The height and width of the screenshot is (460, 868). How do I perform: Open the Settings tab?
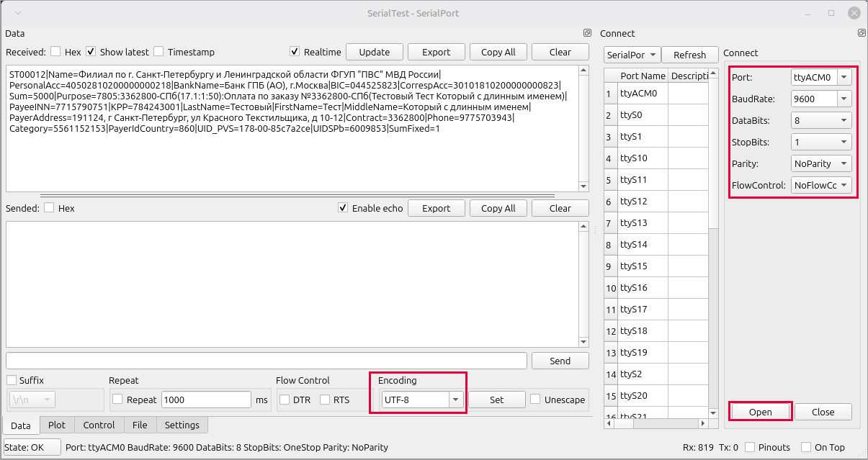click(182, 425)
